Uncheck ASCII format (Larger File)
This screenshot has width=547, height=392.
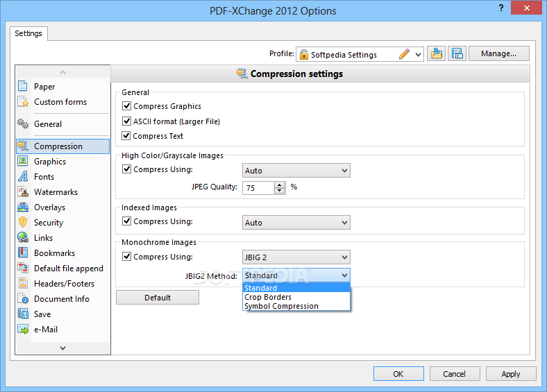(126, 121)
